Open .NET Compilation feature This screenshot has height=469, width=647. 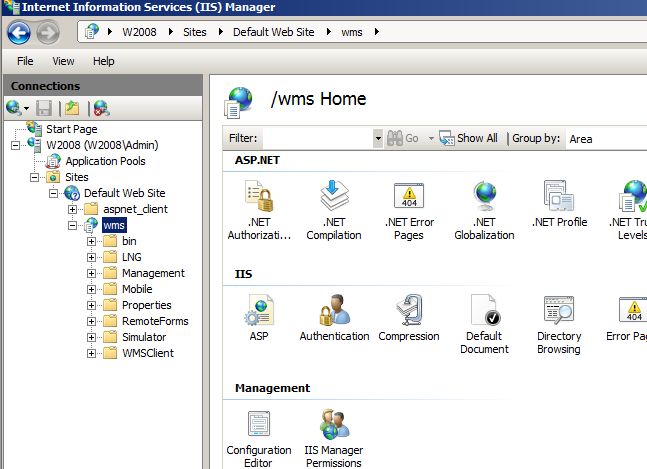coord(334,210)
